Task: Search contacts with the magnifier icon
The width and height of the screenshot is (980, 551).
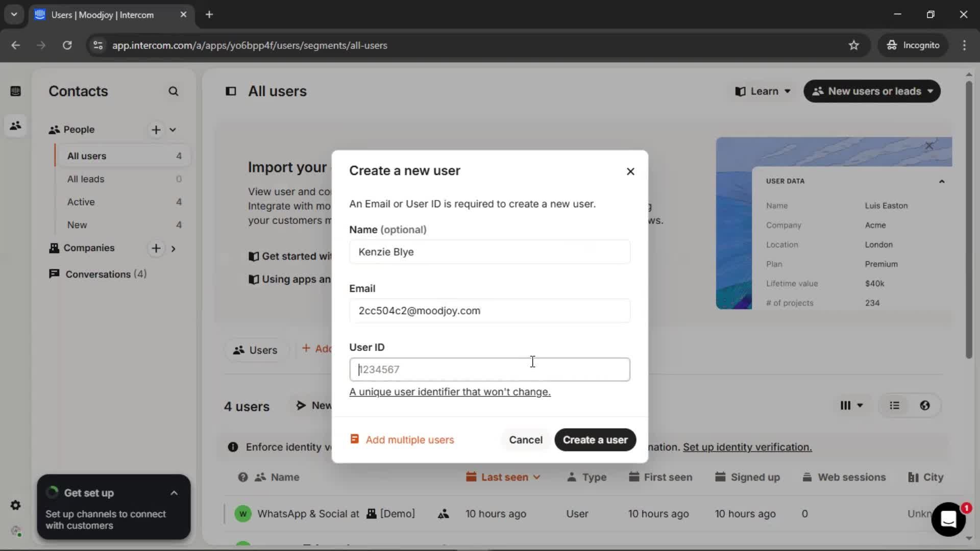Action: (x=174, y=91)
